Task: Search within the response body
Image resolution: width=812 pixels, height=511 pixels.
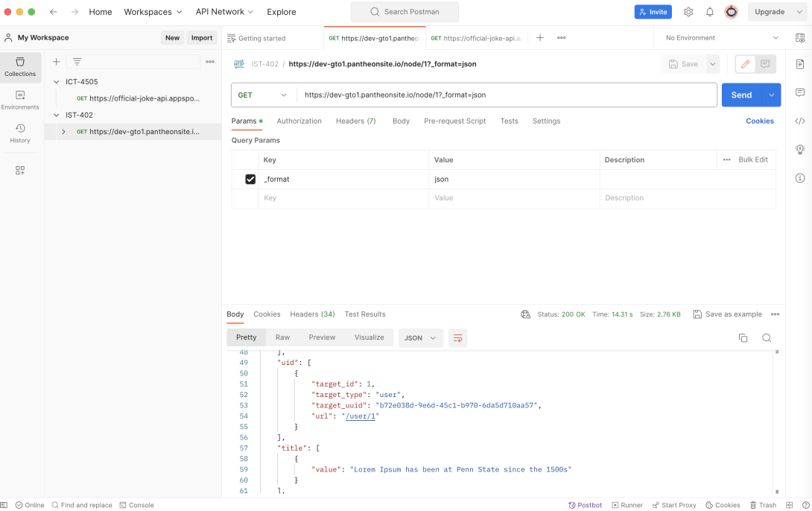Action: click(x=767, y=338)
